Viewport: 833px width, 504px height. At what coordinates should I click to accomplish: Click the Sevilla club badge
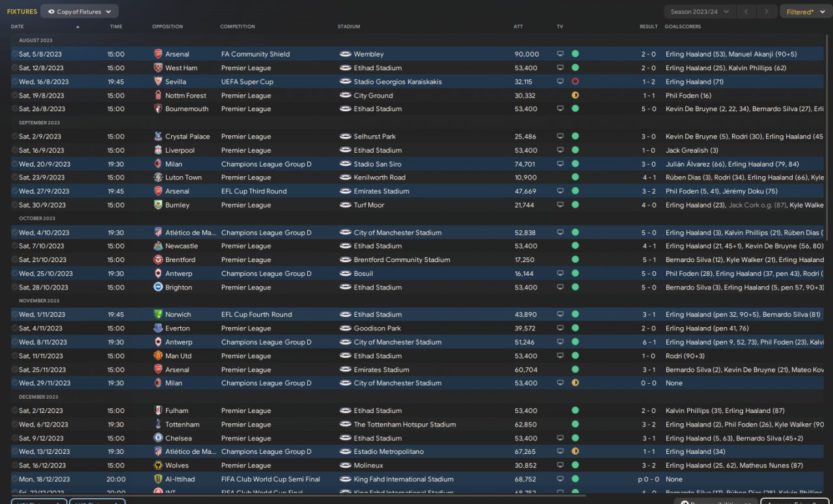[158, 81]
